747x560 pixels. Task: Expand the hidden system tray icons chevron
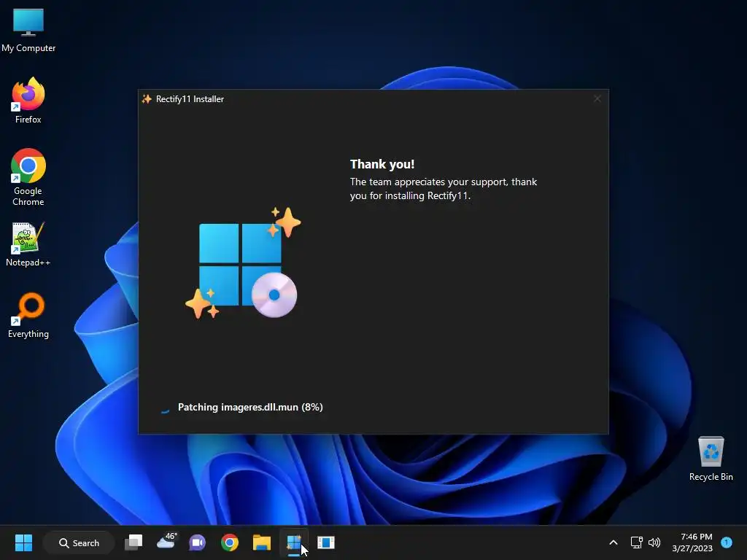click(x=613, y=542)
